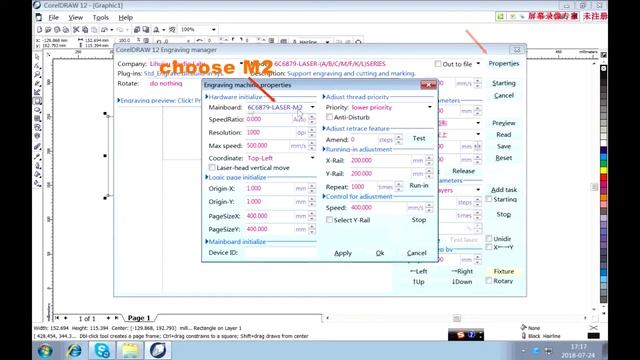Viewport: 640px width, 360px height.
Task: Select the Zoom tool in toolbox
Action: (38, 75)
